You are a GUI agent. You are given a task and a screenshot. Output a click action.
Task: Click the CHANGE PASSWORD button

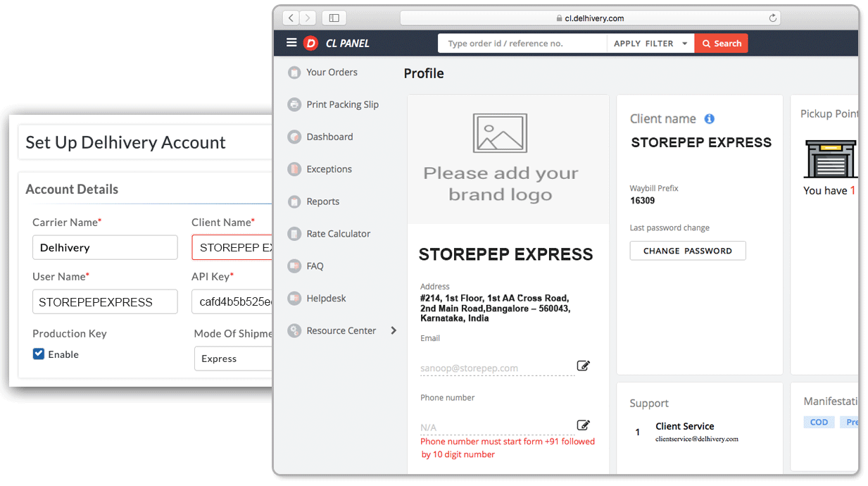tap(688, 251)
